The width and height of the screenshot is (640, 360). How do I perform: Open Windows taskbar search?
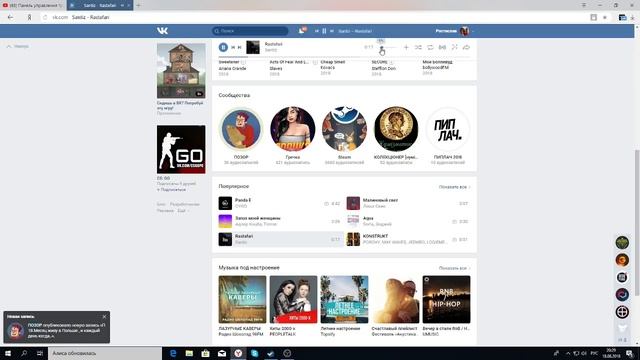24,353
